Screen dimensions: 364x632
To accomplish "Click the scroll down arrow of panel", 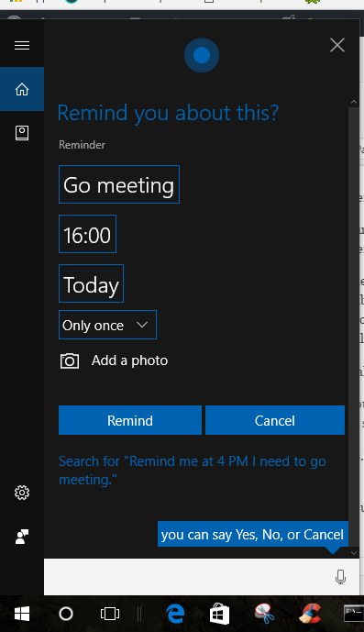I will click(x=354, y=552).
